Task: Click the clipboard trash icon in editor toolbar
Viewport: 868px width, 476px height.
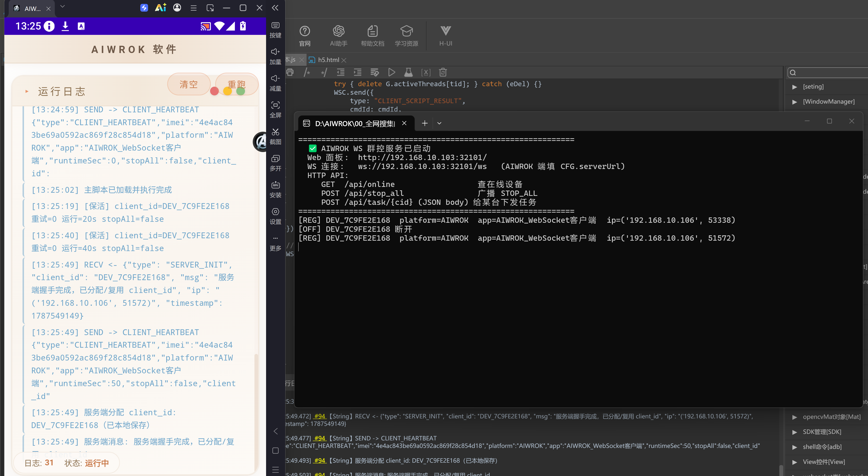Action: pos(443,72)
